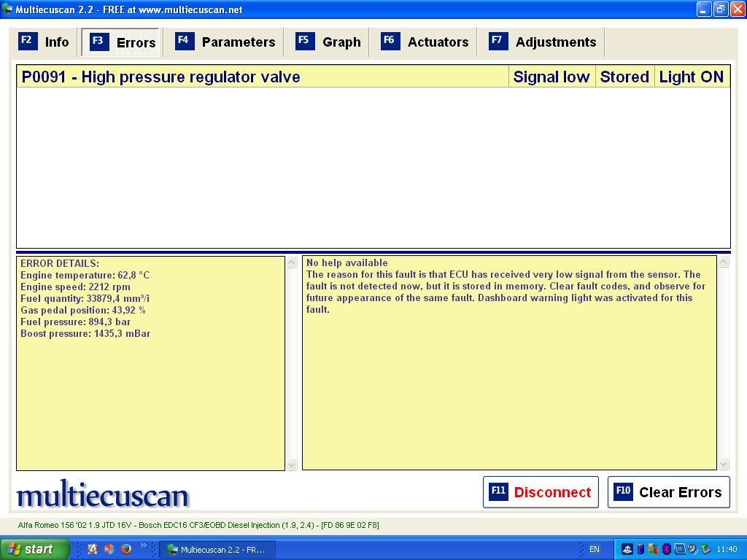Minimize the Multiecuscan window

click(x=704, y=9)
